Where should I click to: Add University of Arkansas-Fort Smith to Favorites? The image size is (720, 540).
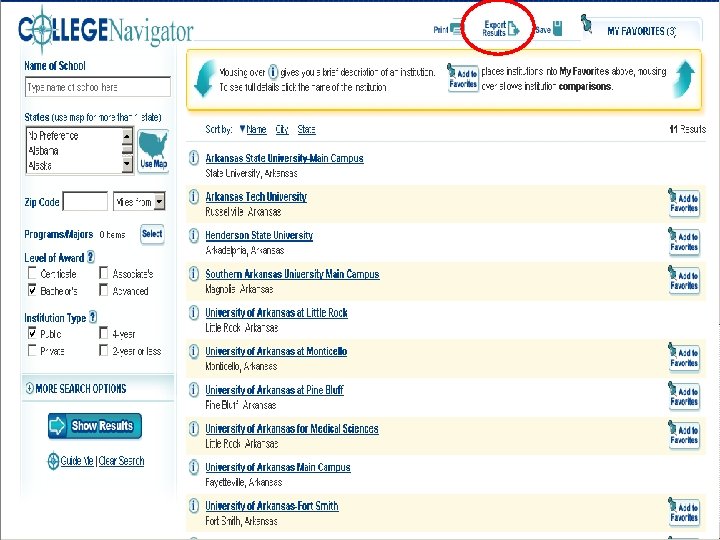[x=684, y=511]
